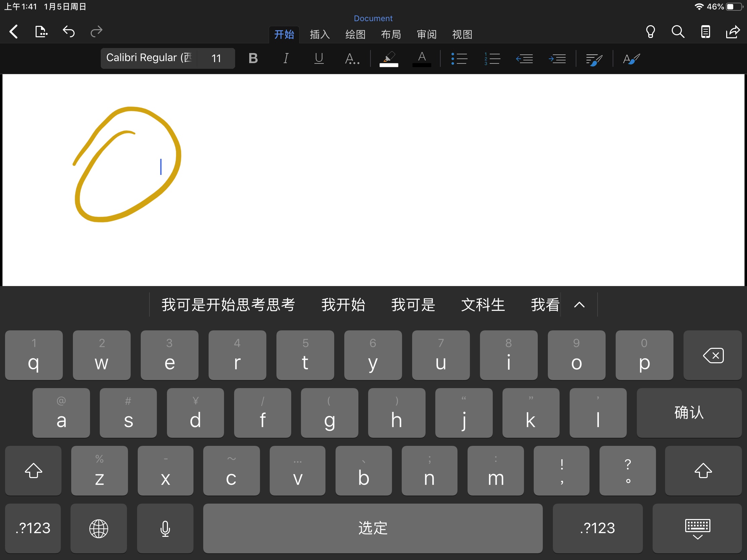Toggle underline formatting

pos(319,58)
